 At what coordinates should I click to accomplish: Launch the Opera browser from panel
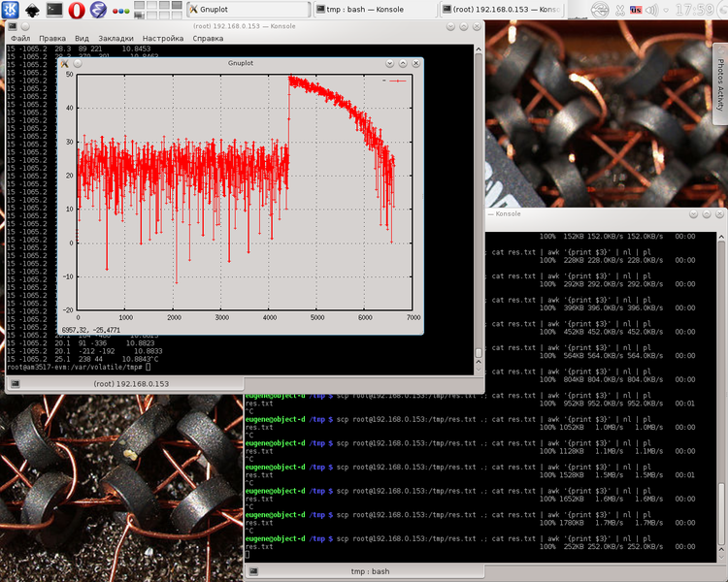77,10
